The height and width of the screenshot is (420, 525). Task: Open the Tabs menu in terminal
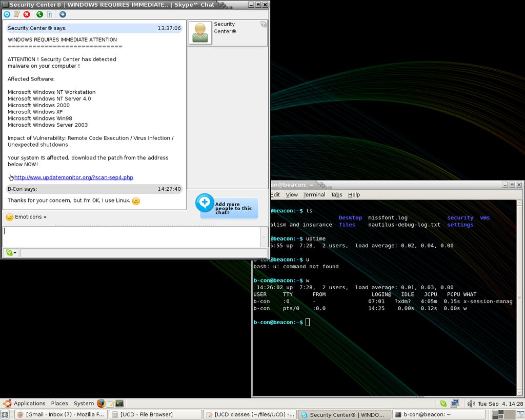tap(336, 194)
